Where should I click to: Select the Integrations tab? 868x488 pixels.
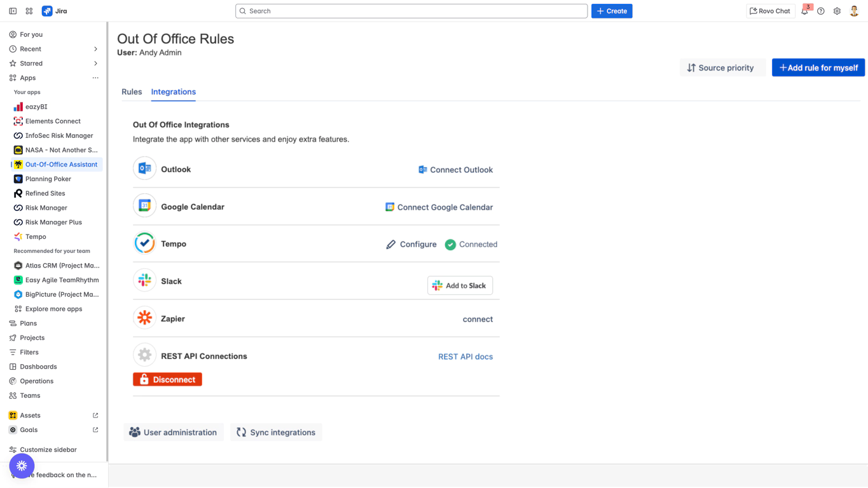pos(173,92)
